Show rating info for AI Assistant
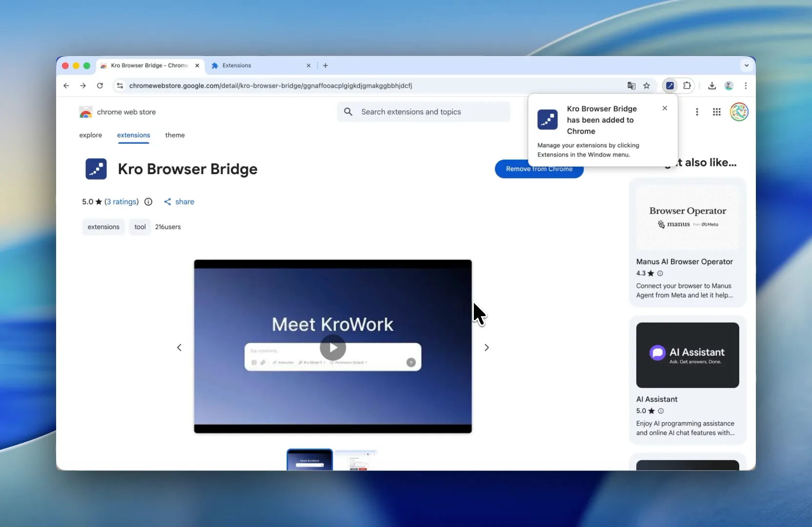Viewport: 812px width, 527px height. tap(661, 411)
